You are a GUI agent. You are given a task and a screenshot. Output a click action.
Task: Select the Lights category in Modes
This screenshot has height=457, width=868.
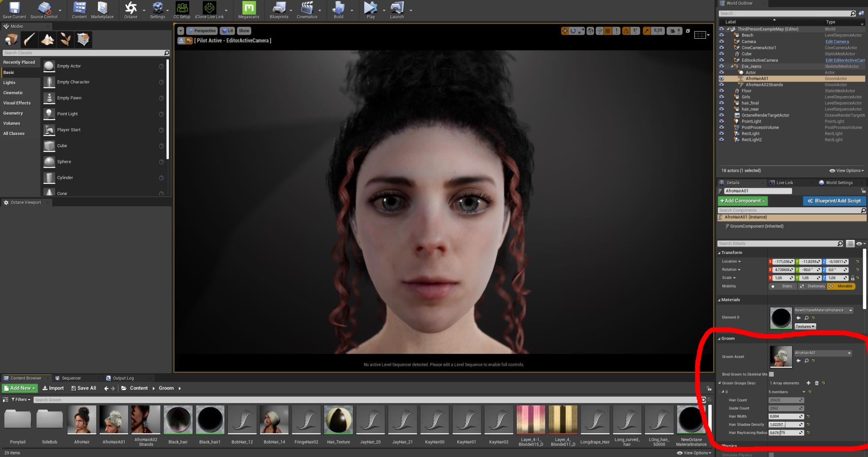[x=10, y=83]
